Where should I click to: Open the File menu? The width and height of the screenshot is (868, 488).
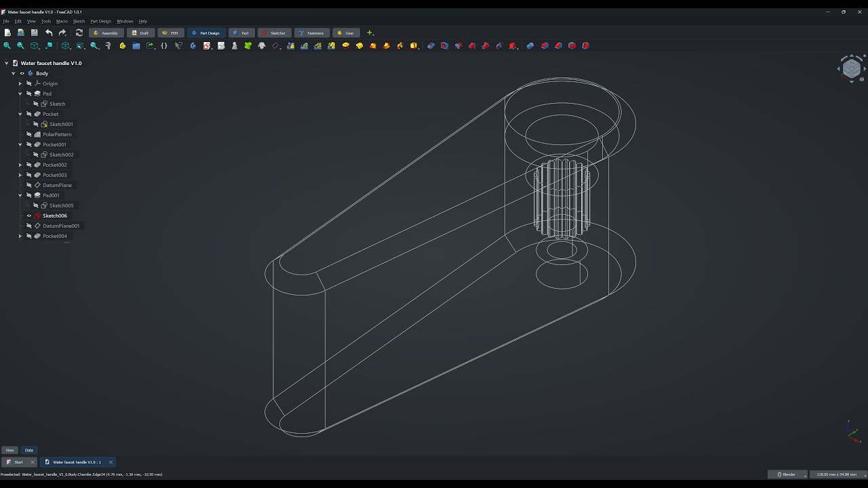6,21
